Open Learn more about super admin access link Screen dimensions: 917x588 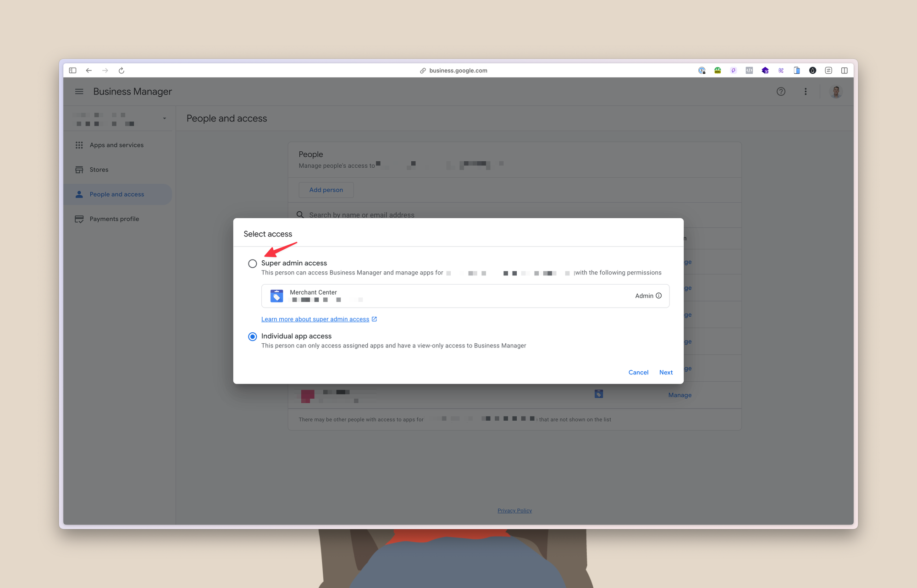coord(315,319)
